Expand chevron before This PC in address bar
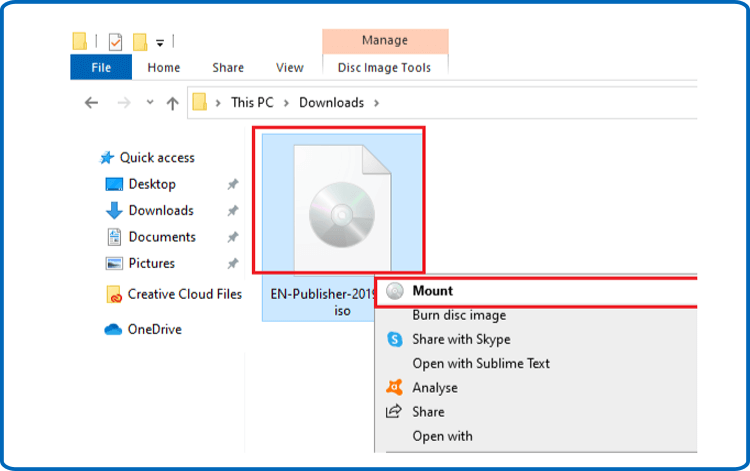750x471 pixels. (x=218, y=103)
